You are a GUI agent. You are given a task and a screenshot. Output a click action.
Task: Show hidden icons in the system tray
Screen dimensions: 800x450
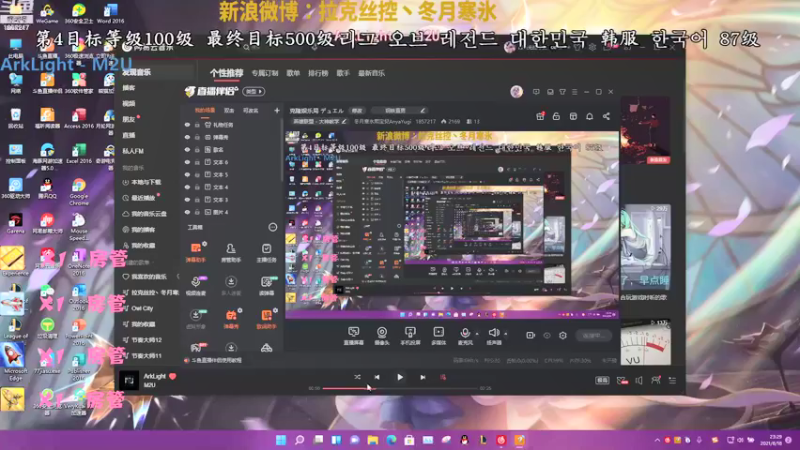coord(657,440)
